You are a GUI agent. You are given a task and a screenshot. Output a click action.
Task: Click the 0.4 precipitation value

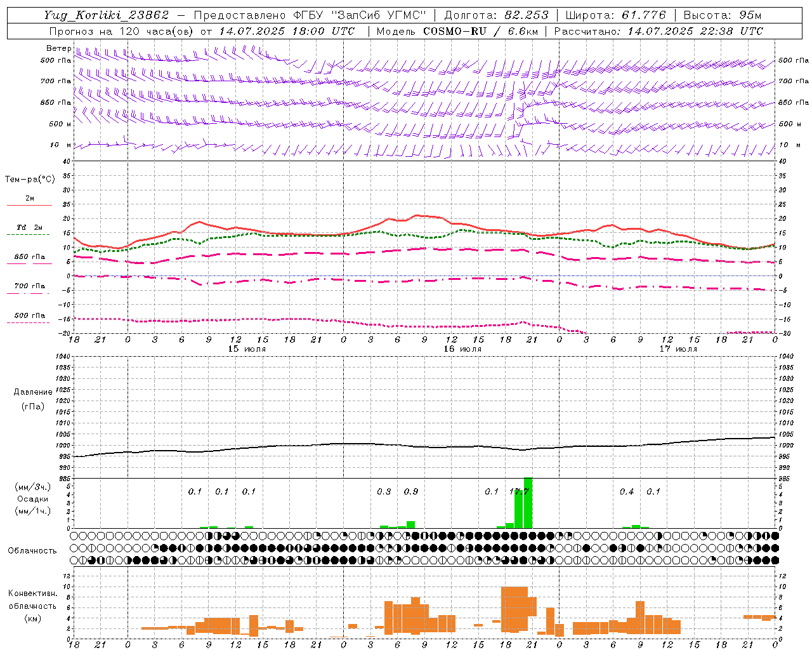tap(627, 491)
